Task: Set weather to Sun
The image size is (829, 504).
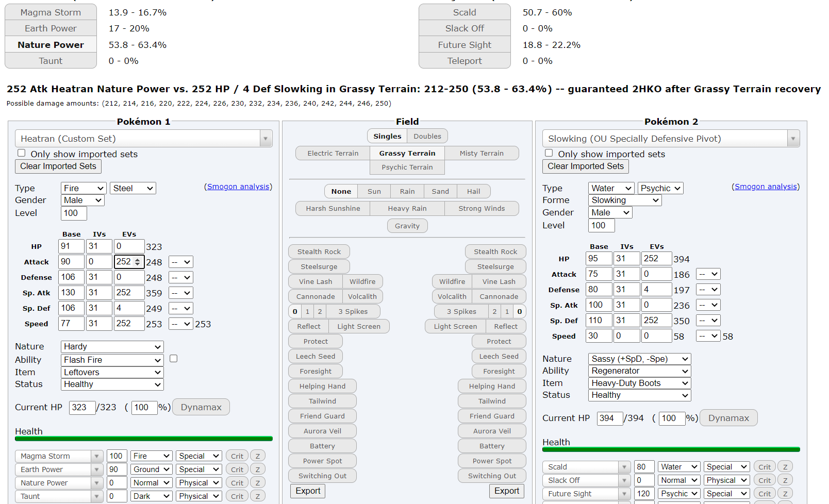Action: (x=374, y=191)
